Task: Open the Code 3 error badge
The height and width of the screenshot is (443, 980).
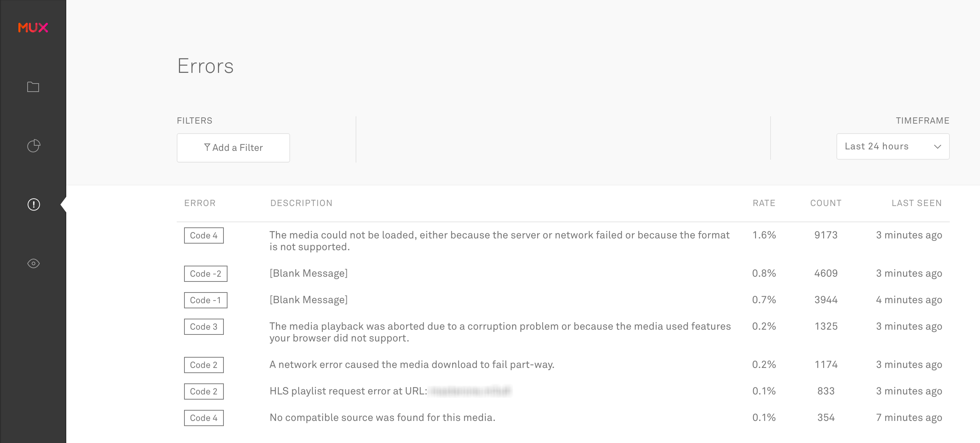Action: click(204, 327)
